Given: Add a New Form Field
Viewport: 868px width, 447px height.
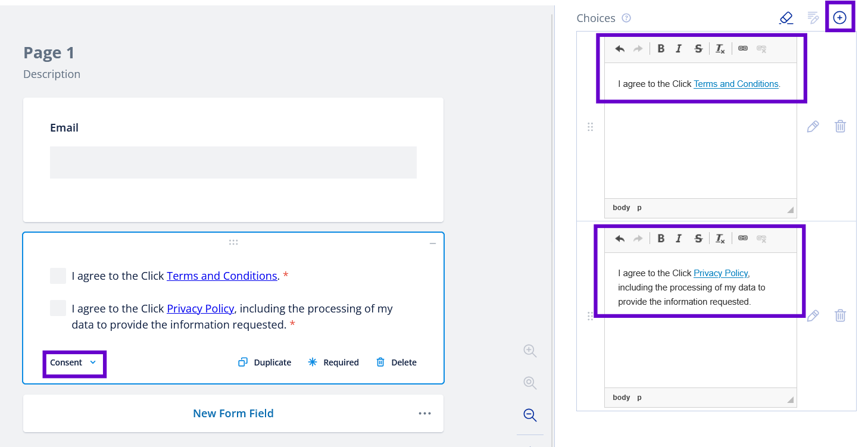Looking at the screenshot, I should click(233, 413).
